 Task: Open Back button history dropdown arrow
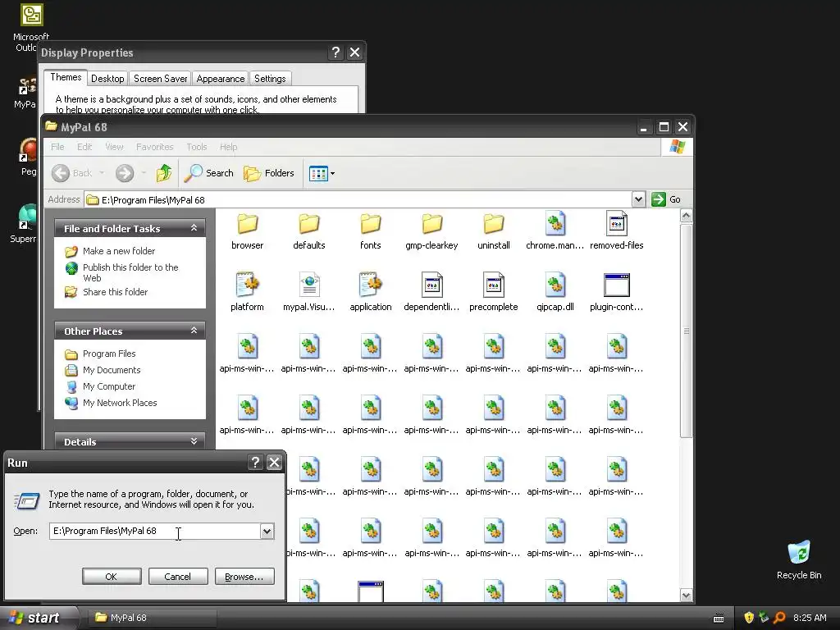102,173
